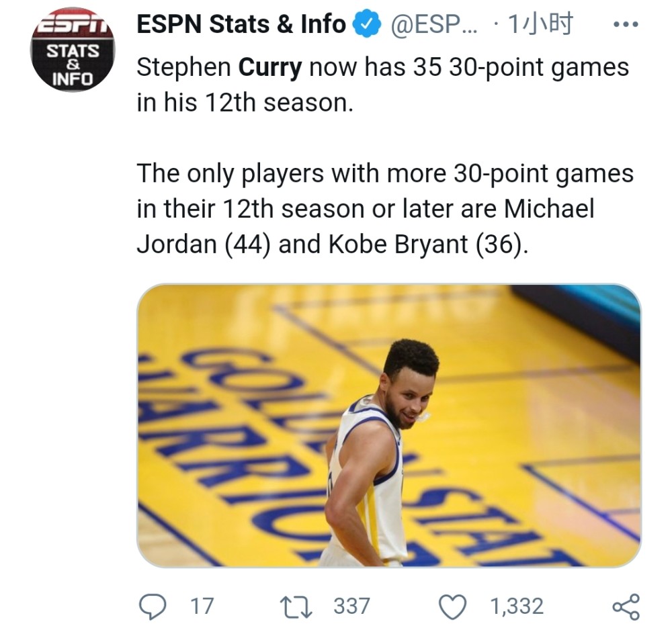Image resolution: width=672 pixels, height=630 pixels.
Task: Click the ESPN Stats & Info account name
Action: coord(241,26)
